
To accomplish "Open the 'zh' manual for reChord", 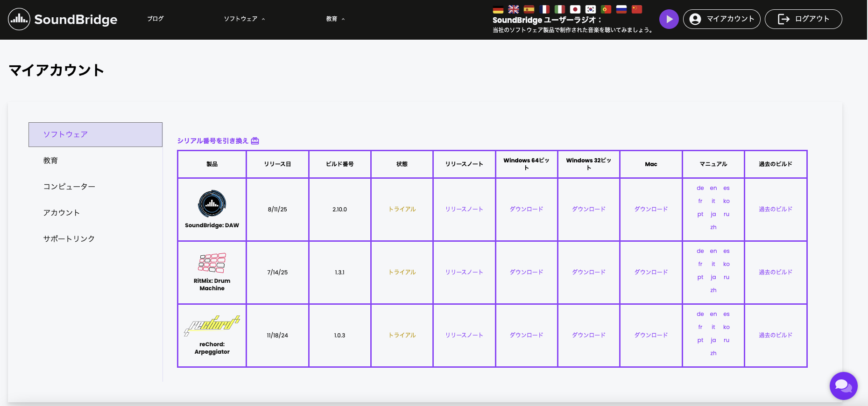I will pyautogui.click(x=713, y=353).
